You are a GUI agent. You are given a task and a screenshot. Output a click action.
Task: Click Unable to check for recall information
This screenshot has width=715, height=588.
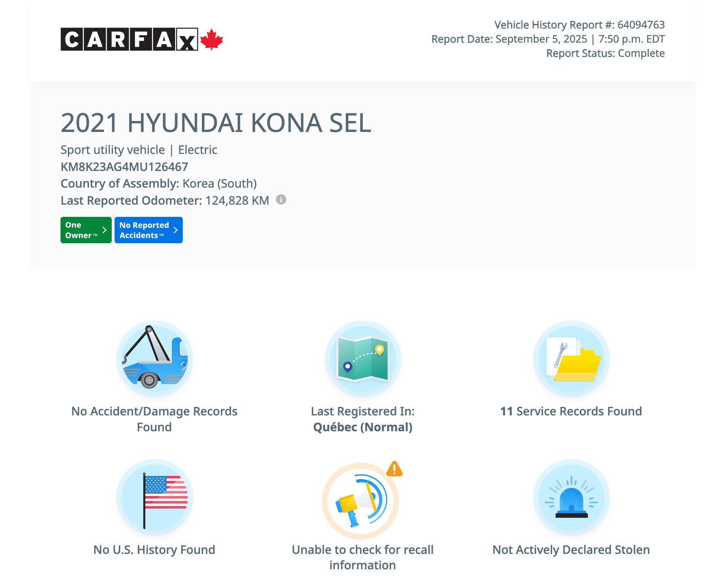pyautogui.click(x=363, y=557)
